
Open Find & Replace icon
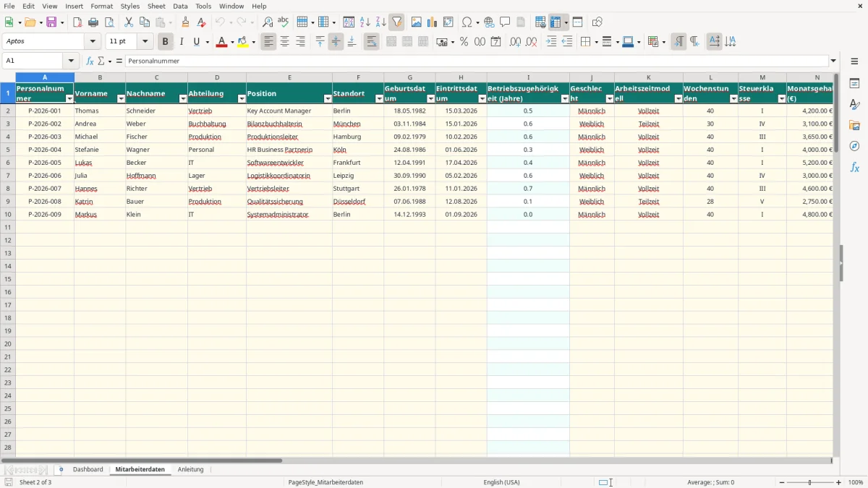point(268,22)
